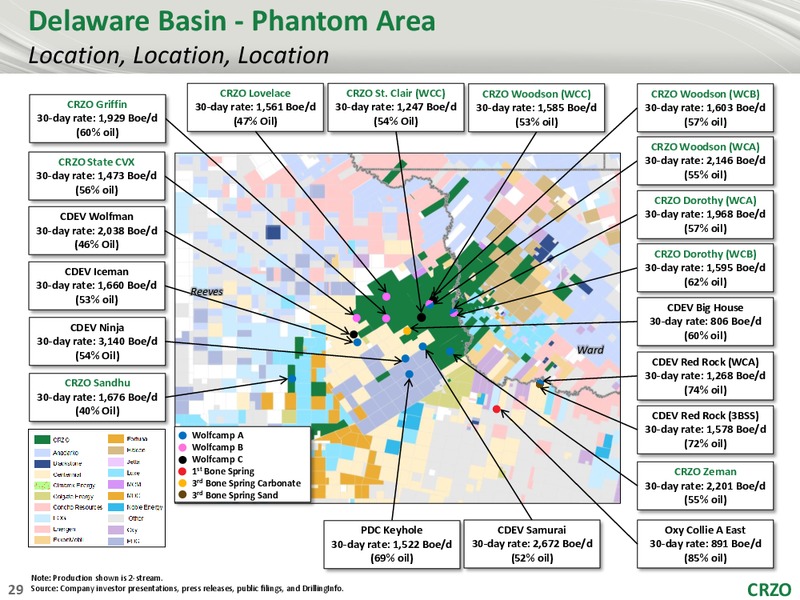Image resolution: width=800 pixels, height=600 pixels.
Task: Click the CRZO Woodson (WCC) callout box
Action: [536, 108]
